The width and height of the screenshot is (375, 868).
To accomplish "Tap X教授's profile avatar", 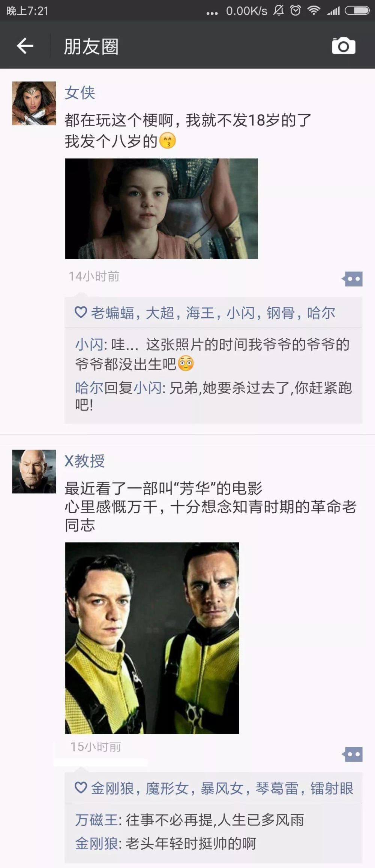I will click(34, 472).
